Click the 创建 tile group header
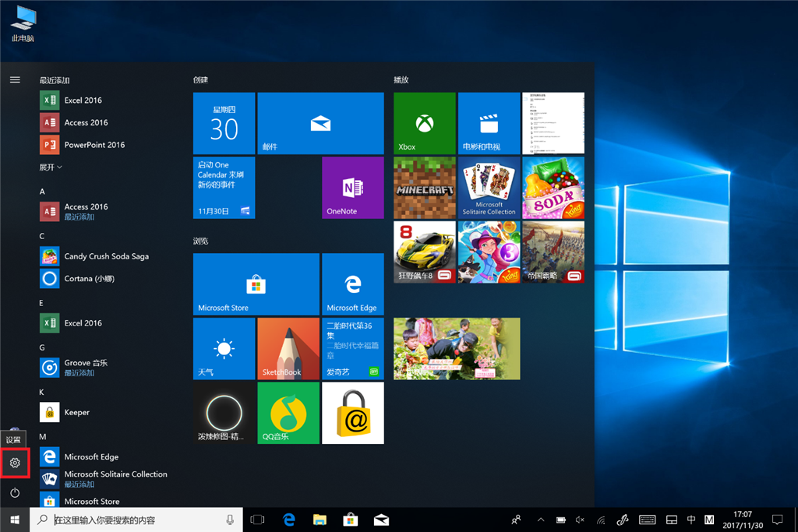This screenshot has width=798, height=532. coord(200,80)
